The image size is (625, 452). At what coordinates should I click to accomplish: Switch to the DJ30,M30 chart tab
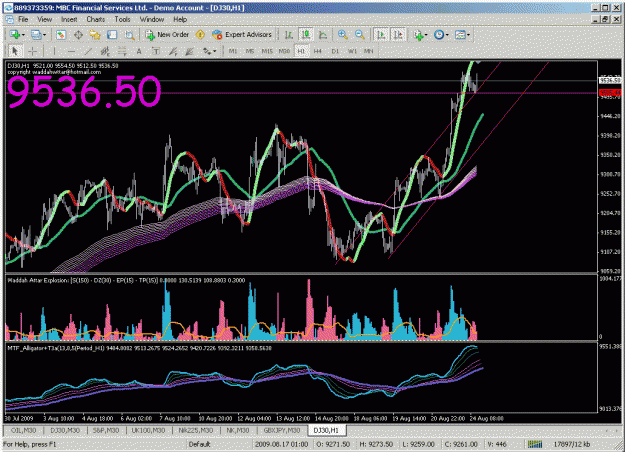click(65, 430)
